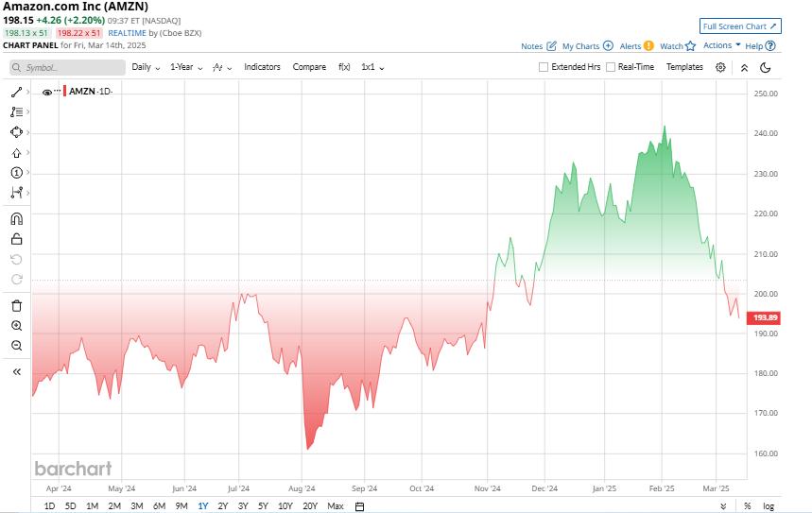Click the red 193.89 price label
Viewport: 812px width, 513px height.
(764, 317)
